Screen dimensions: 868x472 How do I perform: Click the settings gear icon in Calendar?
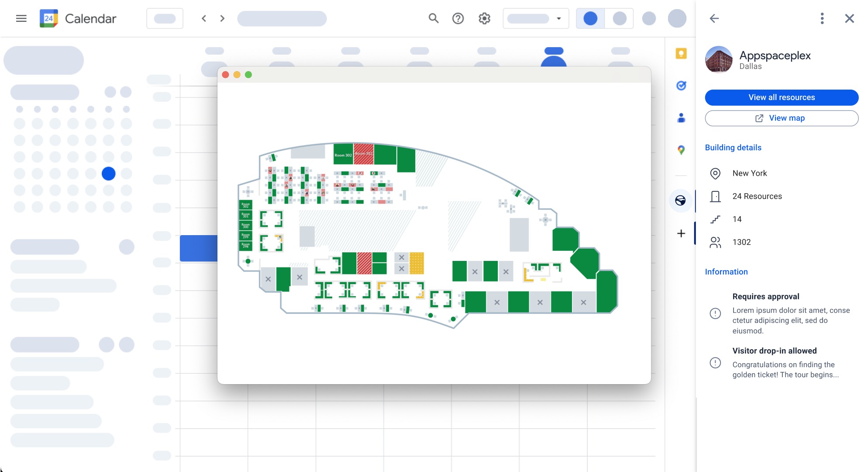click(484, 17)
